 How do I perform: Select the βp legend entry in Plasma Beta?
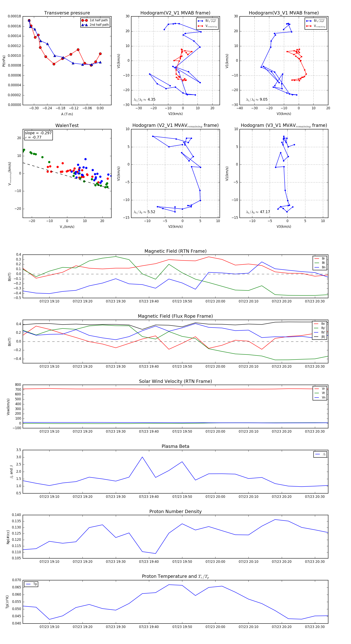(x=320, y=454)
